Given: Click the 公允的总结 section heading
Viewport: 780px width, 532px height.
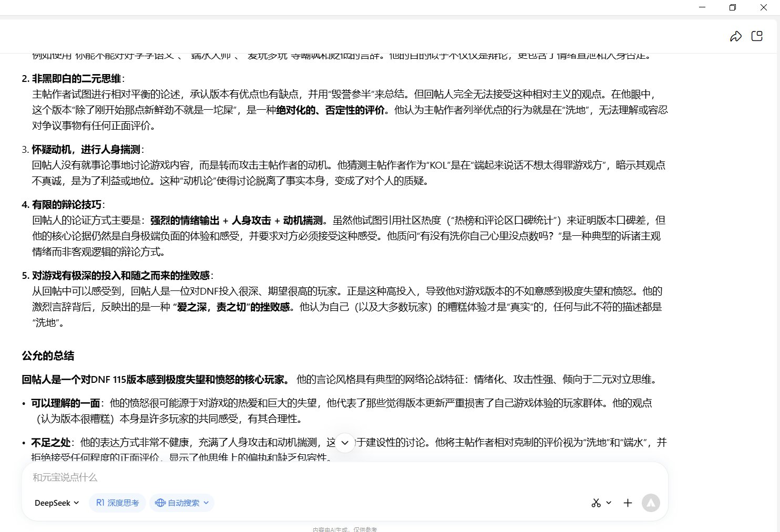Looking at the screenshot, I should coord(48,356).
